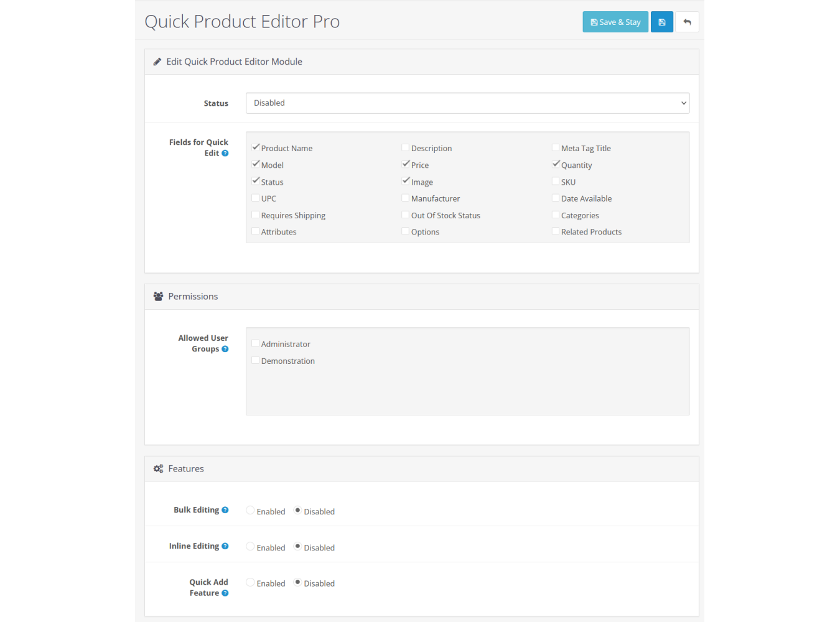Click the back arrow icon button

point(687,22)
